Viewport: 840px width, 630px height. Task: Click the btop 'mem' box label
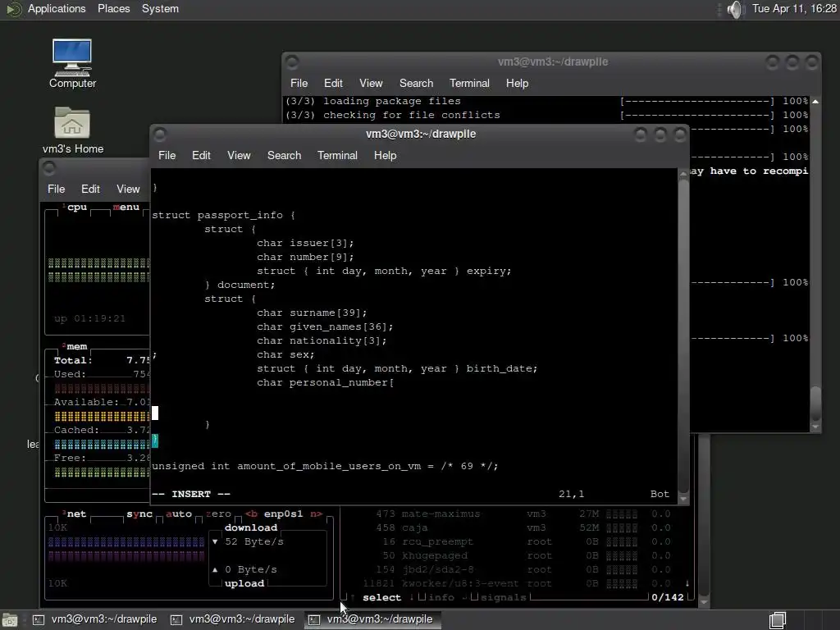pos(76,347)
